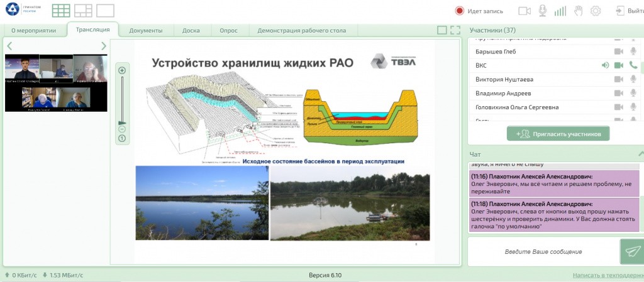Open the Документы tab
Viewport: 644px width, 282px height.
tap(146, 30)
